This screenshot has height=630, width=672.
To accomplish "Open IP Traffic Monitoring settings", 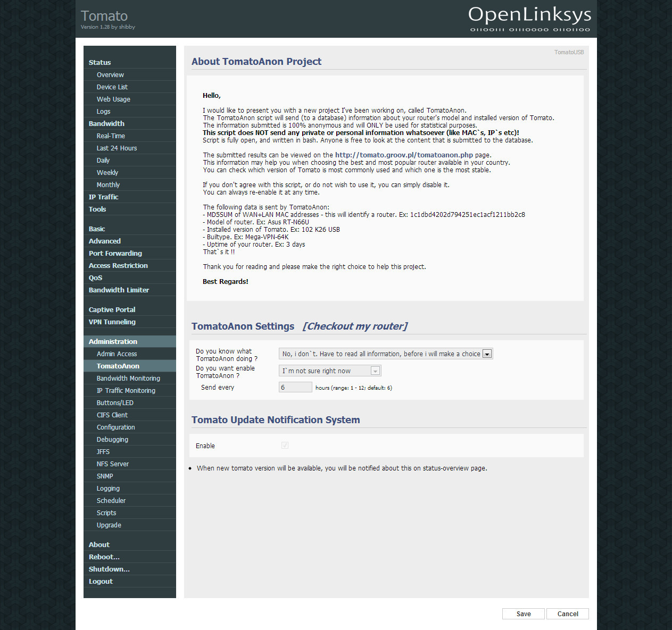I will [x=129, y=391].
